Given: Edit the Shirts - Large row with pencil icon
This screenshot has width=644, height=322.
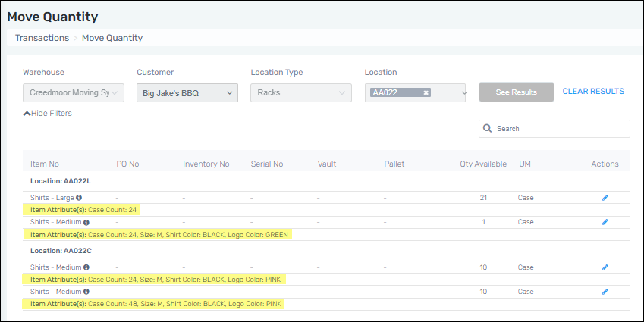Looking at the screenshot, I should (x=605, y=198).
